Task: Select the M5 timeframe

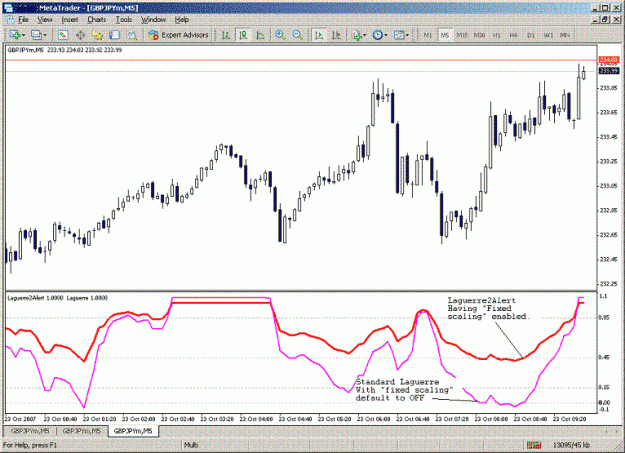Action: 445,35
